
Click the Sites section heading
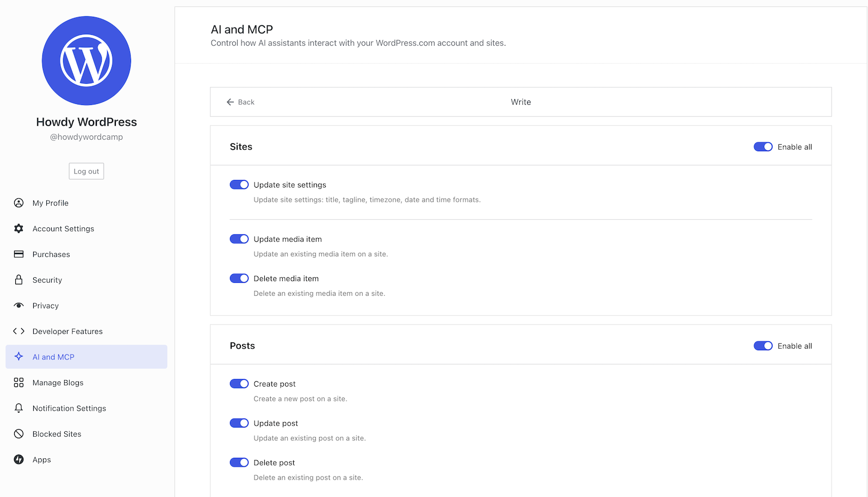pos(241,147)
